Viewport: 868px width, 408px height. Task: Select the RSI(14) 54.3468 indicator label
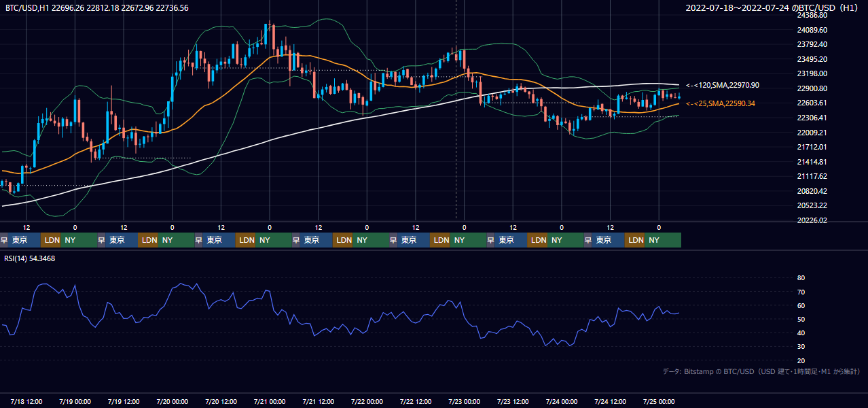pos(30,258)
